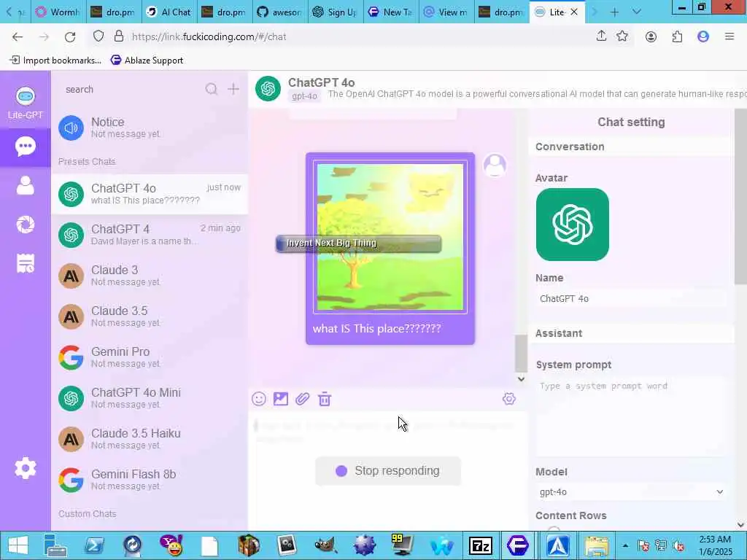Screen dimensions: 747x560
Task: Open Ablaze Support bookmark
Action: 147,60
